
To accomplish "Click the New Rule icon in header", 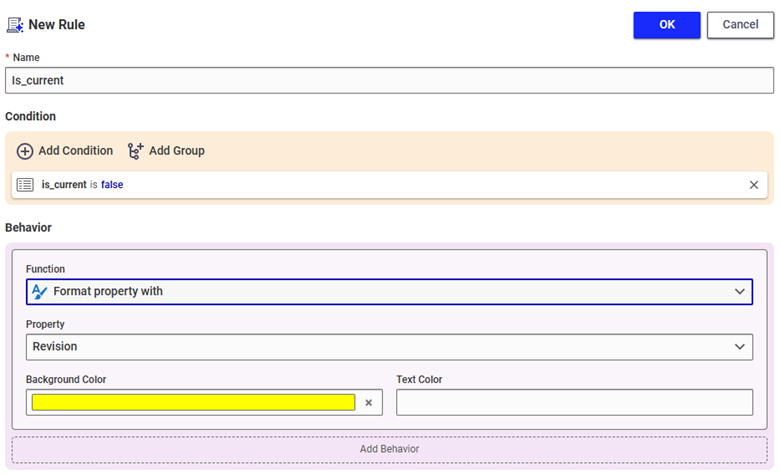I will point(15,25).
